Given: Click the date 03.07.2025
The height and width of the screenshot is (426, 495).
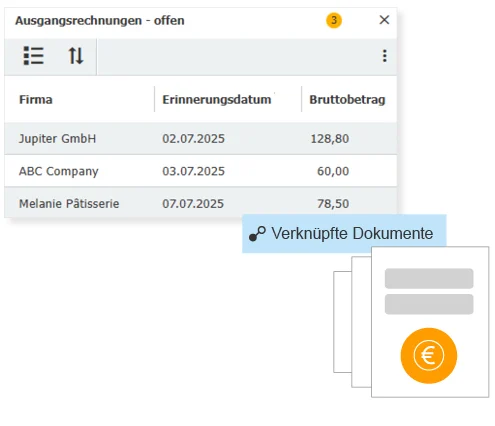Looking at the screenshot, I should coord(193,171).
